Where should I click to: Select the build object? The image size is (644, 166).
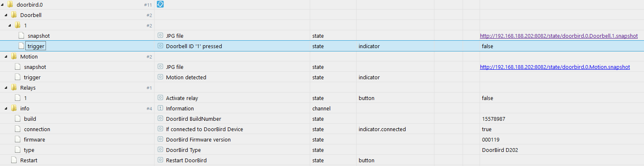coord(30,119)
